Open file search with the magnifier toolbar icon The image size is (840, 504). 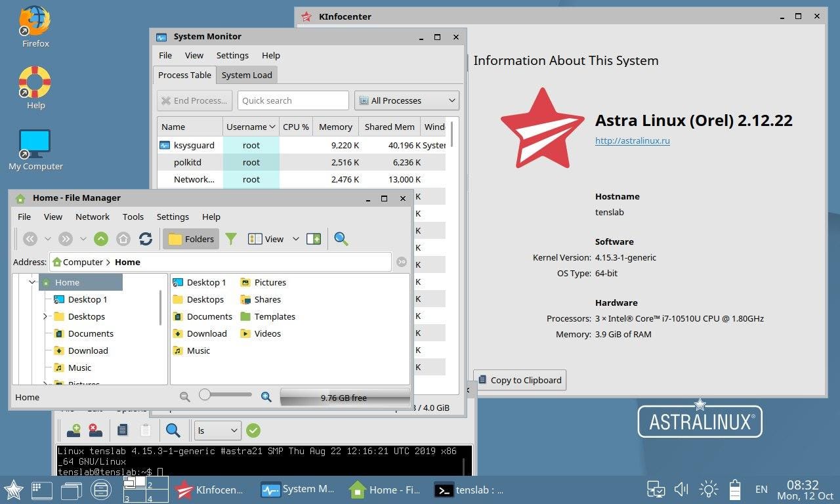coord(341,239)
